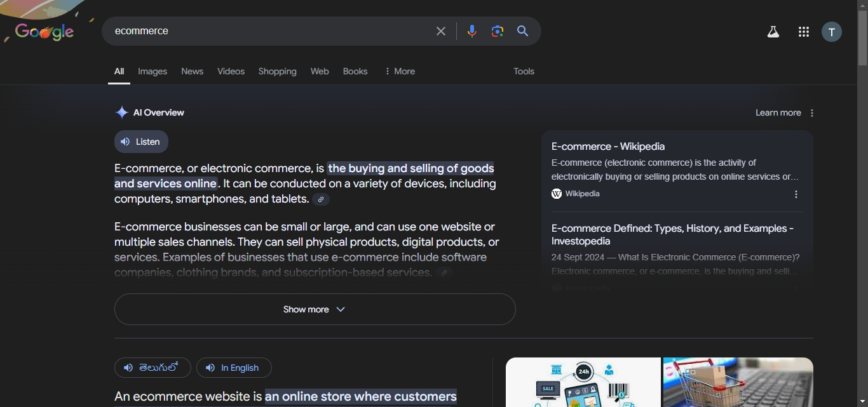Open the Google apps grid
This screenshot has width=868, height=407.
click(x=804, y=32)
